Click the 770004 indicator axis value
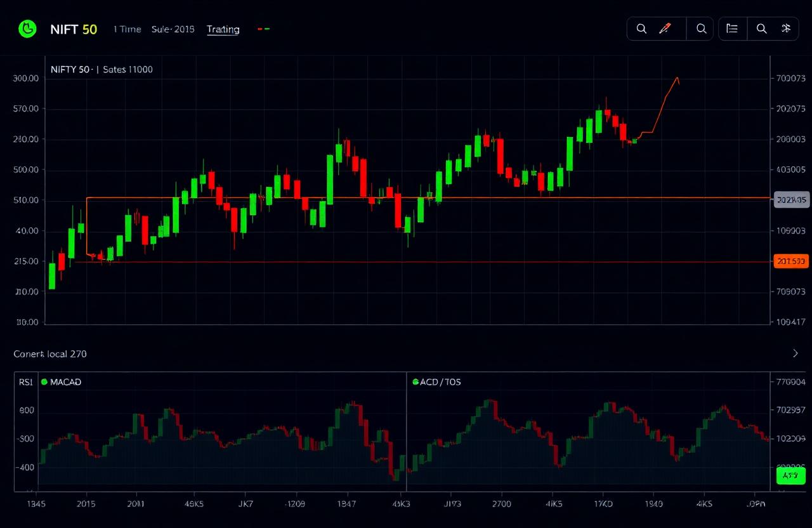This screenshot has height=528, width=812. (x=790, y=382)
